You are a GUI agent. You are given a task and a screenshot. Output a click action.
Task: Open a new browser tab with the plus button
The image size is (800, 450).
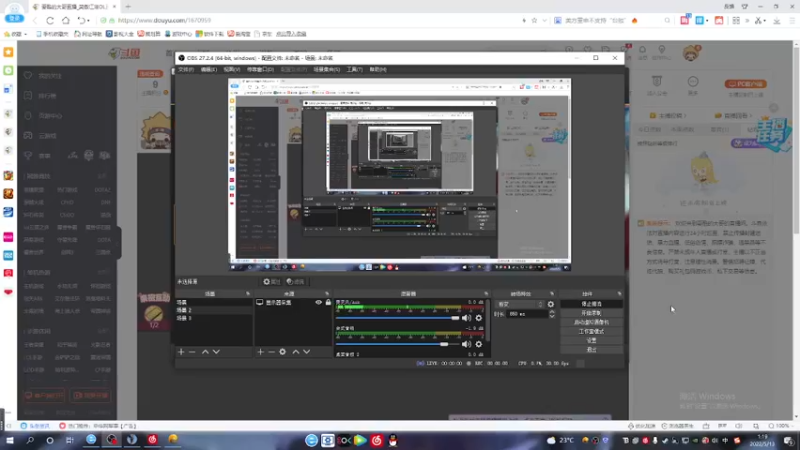pos(128,7)
